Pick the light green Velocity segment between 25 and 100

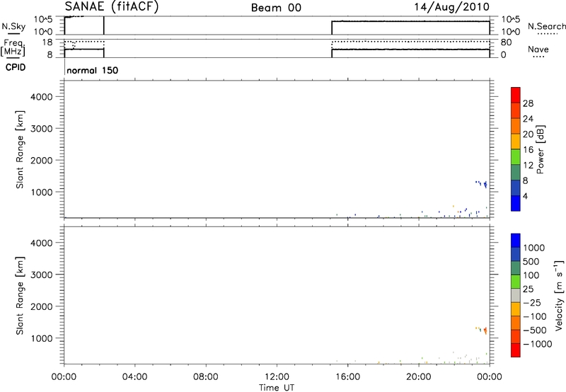(516, 282)
